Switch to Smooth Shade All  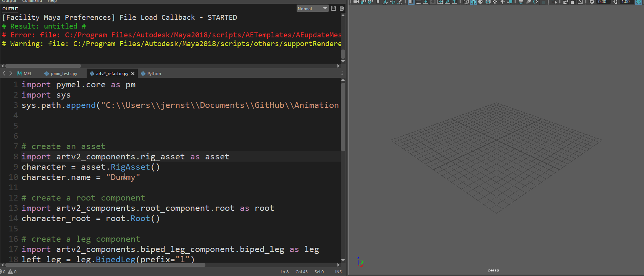click(473, 2)
